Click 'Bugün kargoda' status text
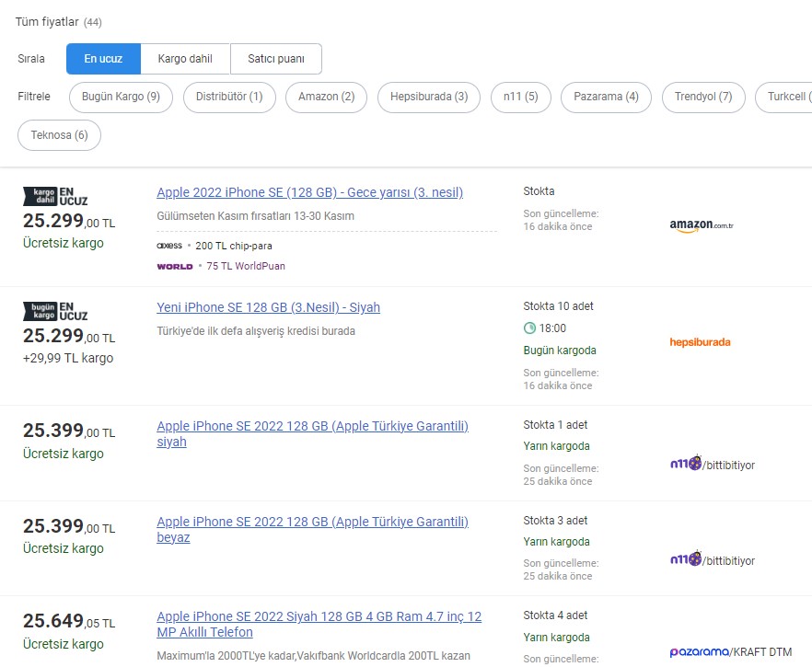This screenshot has height=667, width=812. coord(560,351)
